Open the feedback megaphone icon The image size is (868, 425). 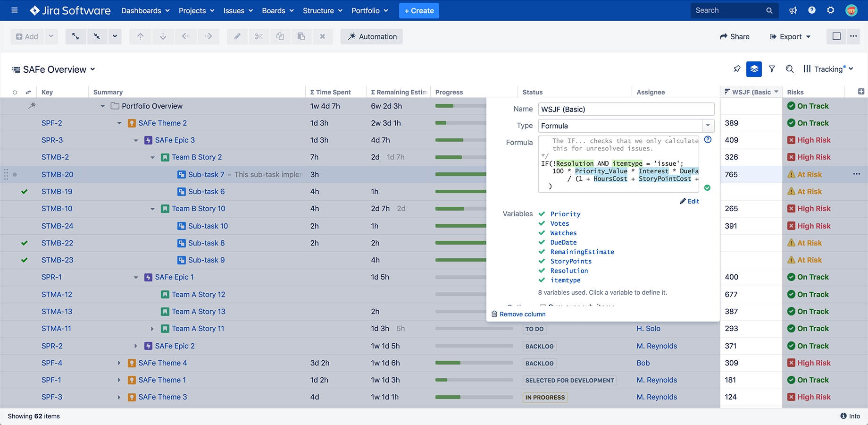(793, 10)
